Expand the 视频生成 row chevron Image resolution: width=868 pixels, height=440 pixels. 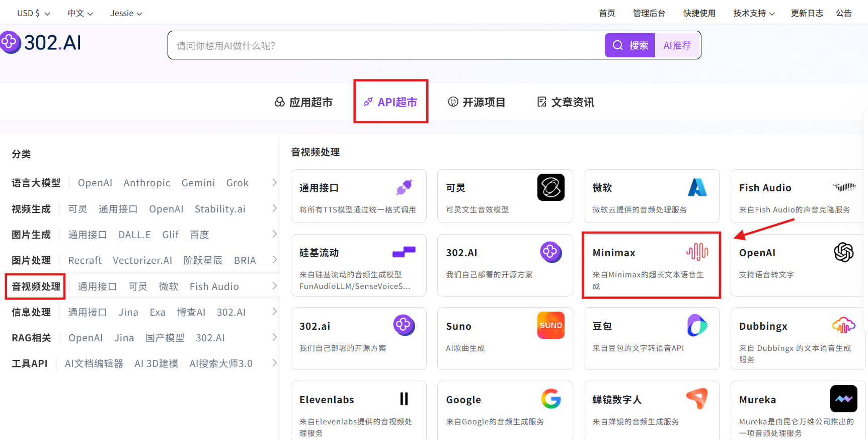(274, 208)
